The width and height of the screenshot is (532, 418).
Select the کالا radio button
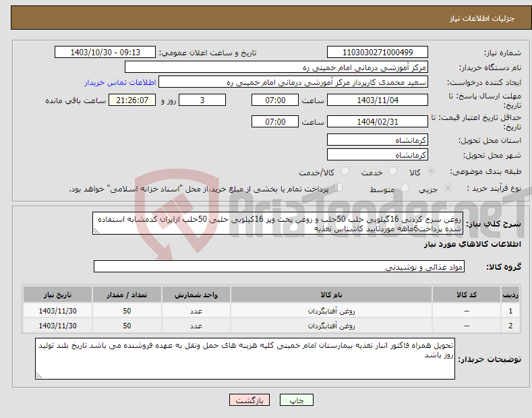[431, 171]
